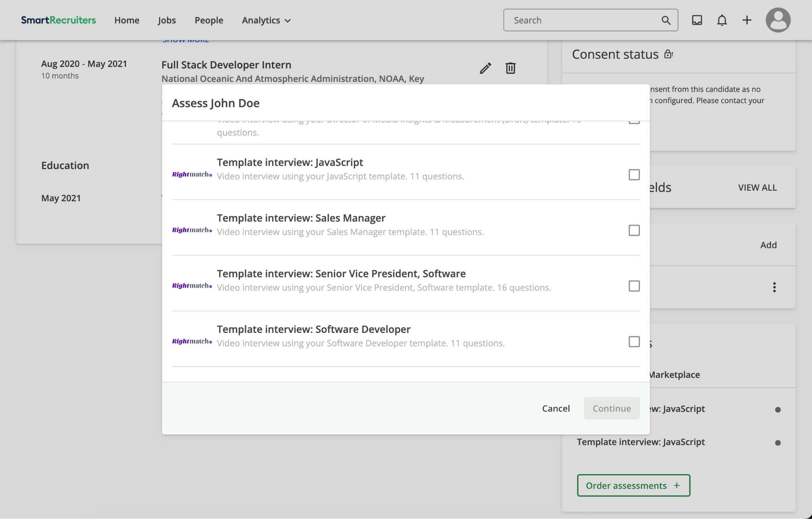Click 'Video interview using your Sales Manager template' description
The image size is (812, 519).
click(350, 232)
